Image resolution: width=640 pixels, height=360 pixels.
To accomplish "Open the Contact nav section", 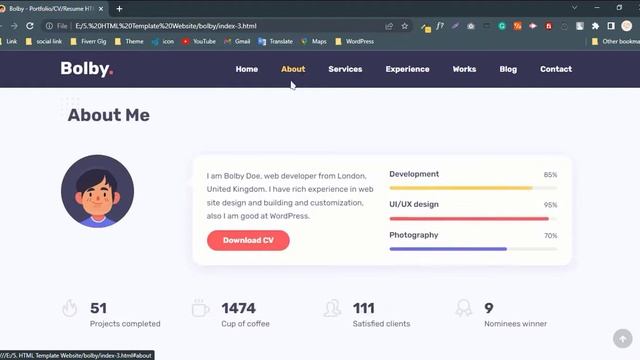I will [x=556, y=69].
